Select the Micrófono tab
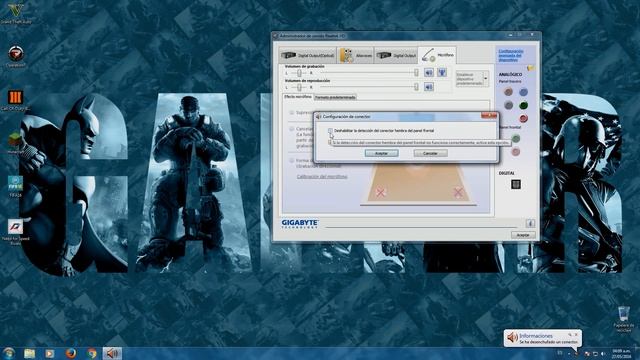The width and height of the screenshot is (640, 360). point(437,55)
